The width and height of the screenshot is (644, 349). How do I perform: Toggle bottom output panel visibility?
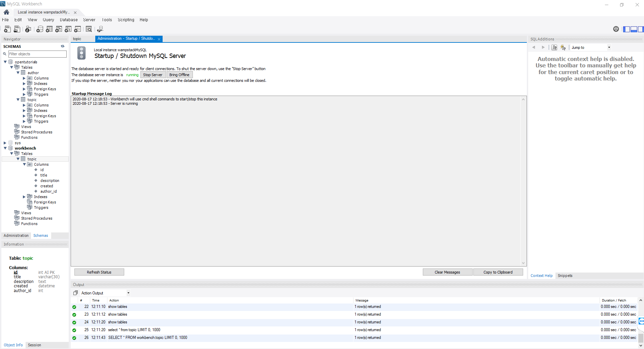click(634, 29)
